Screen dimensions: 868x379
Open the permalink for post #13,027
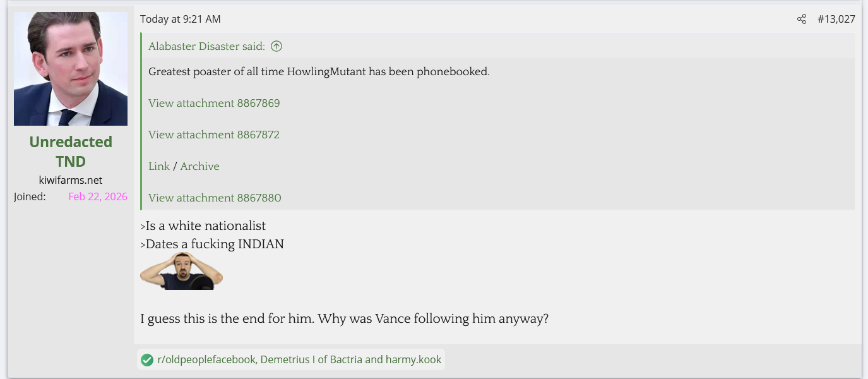836,19
